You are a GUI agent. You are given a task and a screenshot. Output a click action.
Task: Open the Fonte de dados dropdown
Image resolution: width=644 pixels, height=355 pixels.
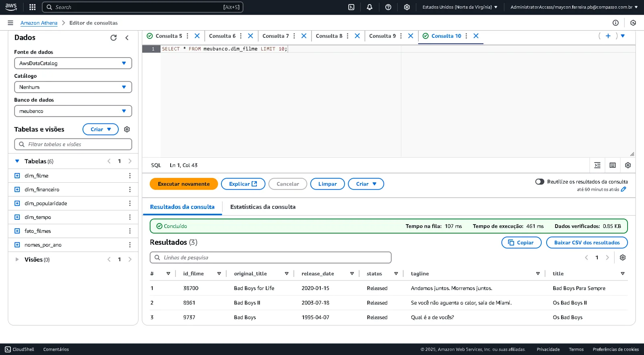73,63
